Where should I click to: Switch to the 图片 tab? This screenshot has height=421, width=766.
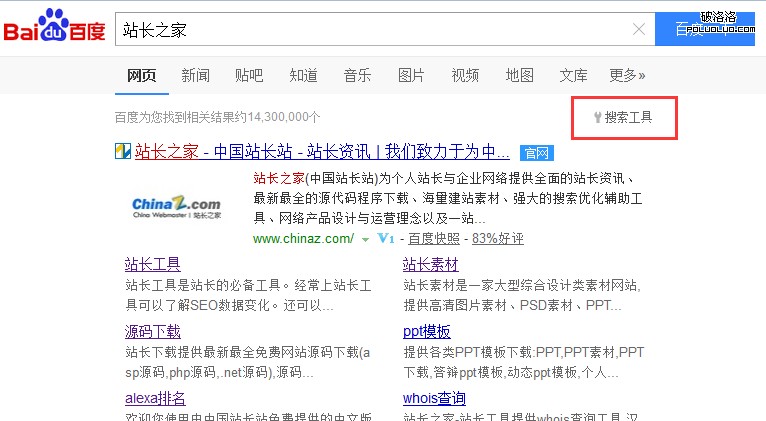(x=411, y=75)
